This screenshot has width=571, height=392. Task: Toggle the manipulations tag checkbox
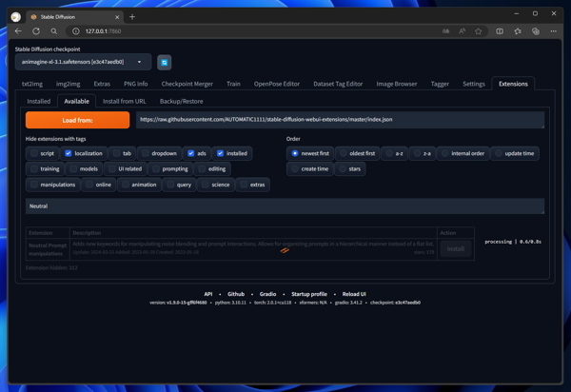point(34,185)
